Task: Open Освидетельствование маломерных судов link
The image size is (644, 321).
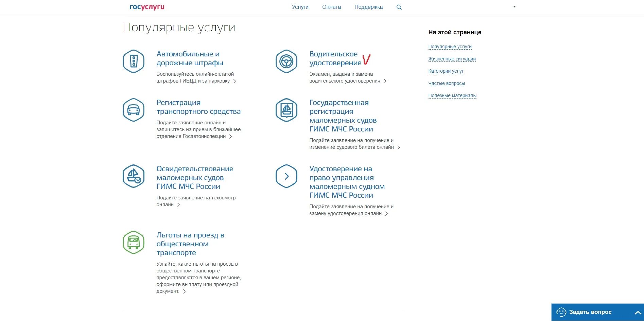Action: pyautogui.click(x=195, y=178)
